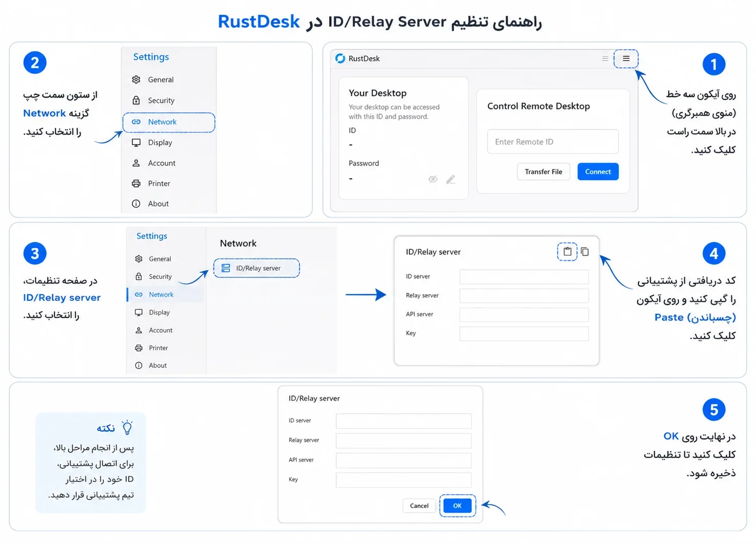Select Network in the step 2 Settings list

pos(169,122)
